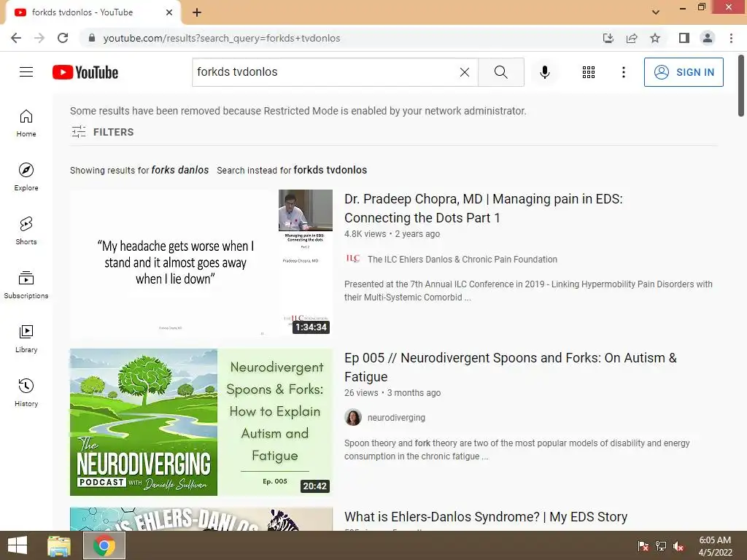Open File Explorer from the taskbar
747x560 pixels.
(x=59, y=545)
